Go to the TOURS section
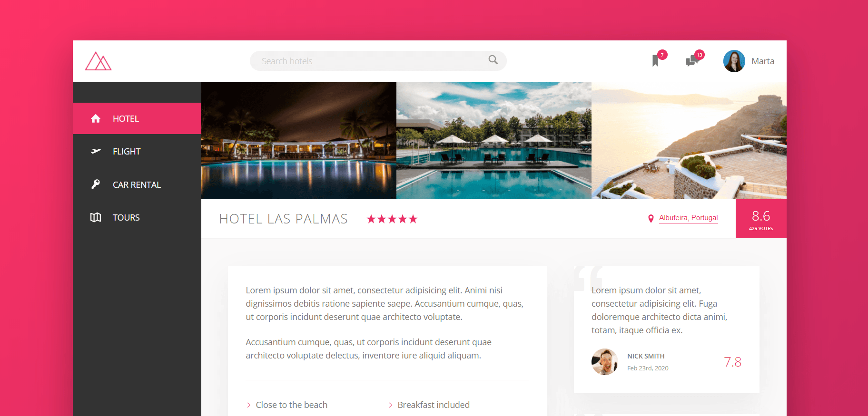Viewport: 868px width, 416px height. point(137,217)
